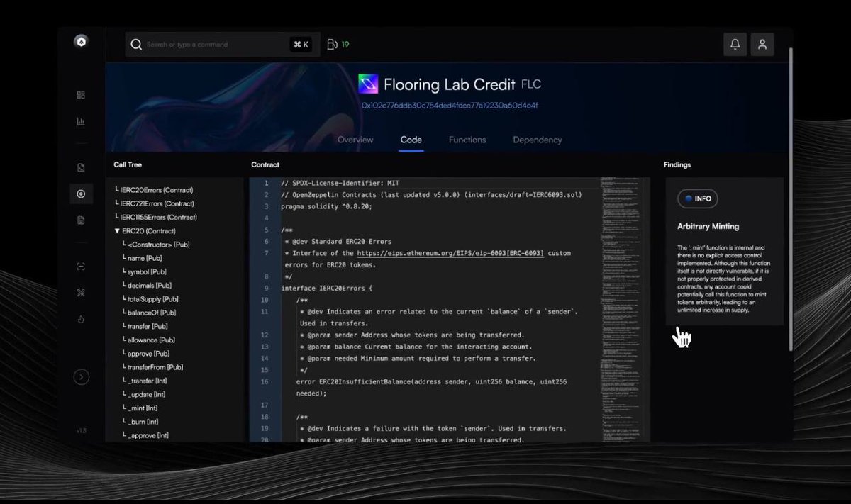Image resolution: width=851 pixels, height=504 pixels.
Task: Click line number 9 in code gutter
Action: 266,288
